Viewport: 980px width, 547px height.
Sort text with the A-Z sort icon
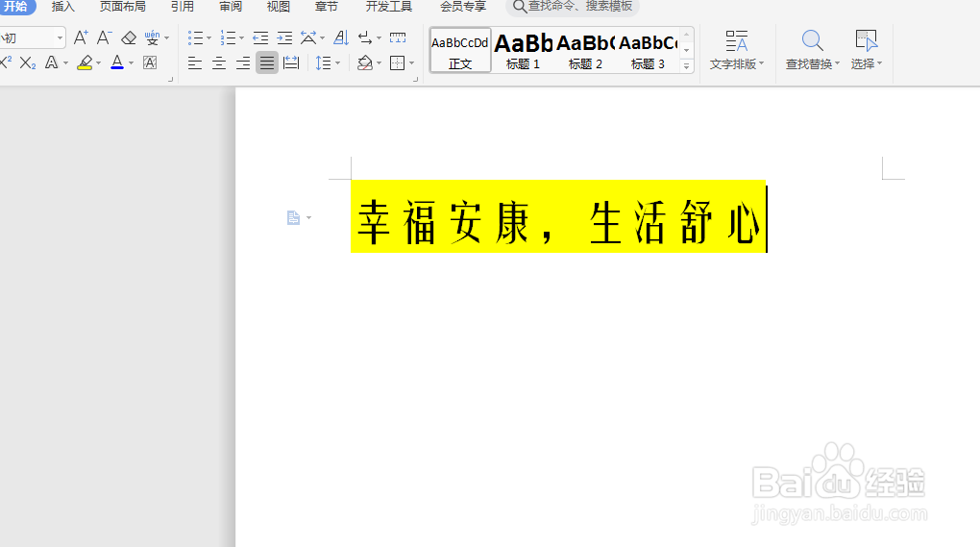[341, 38]
